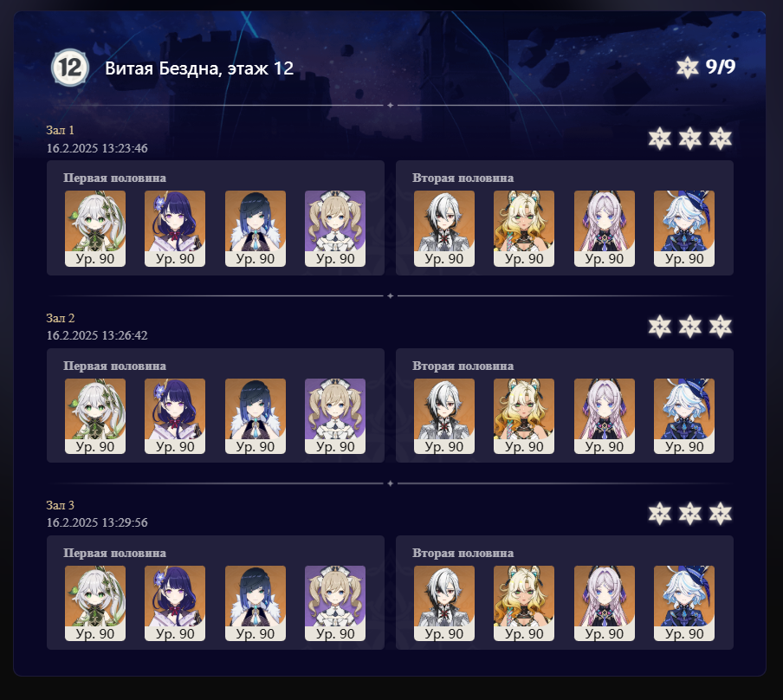The height and width of the screenshot is (700, 783).
Task: Click the floor 12 badge icon
Action: (x=70, y=68)
